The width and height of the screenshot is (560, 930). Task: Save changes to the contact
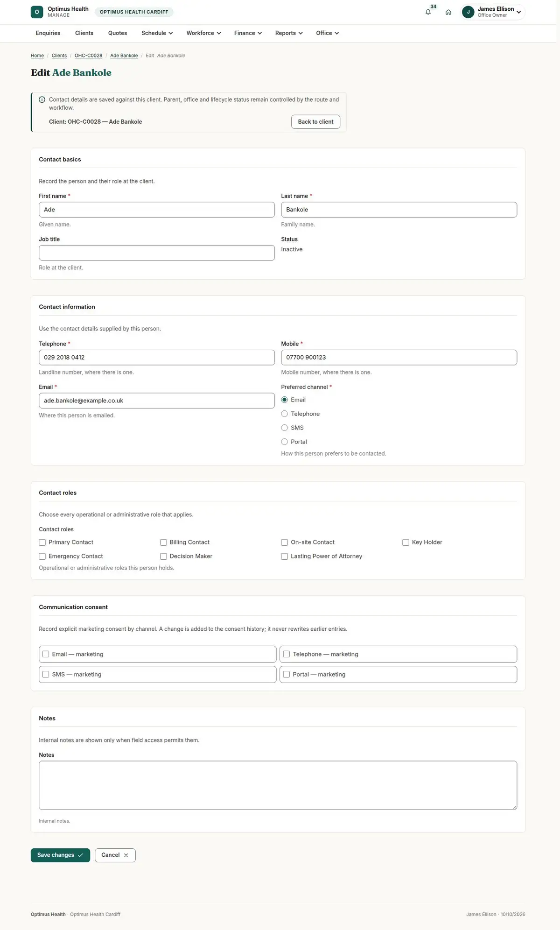(60, 855)
